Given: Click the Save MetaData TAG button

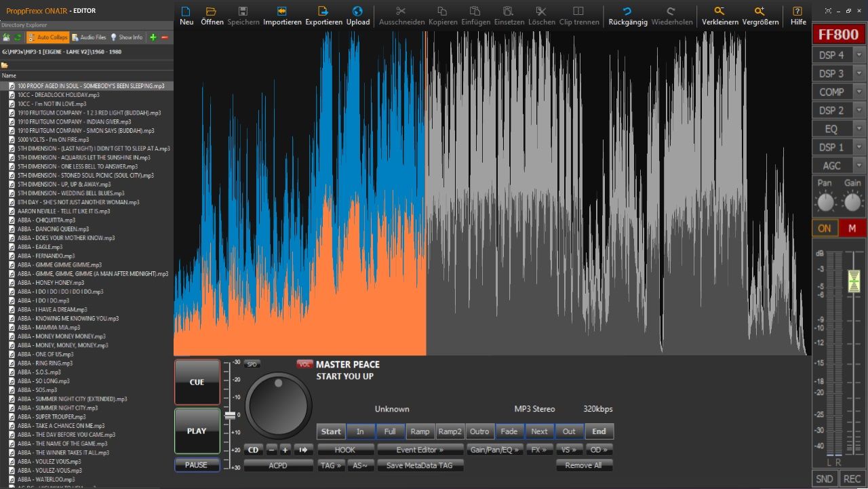Looking at the screenshot, I should click(x=420, y=465).
